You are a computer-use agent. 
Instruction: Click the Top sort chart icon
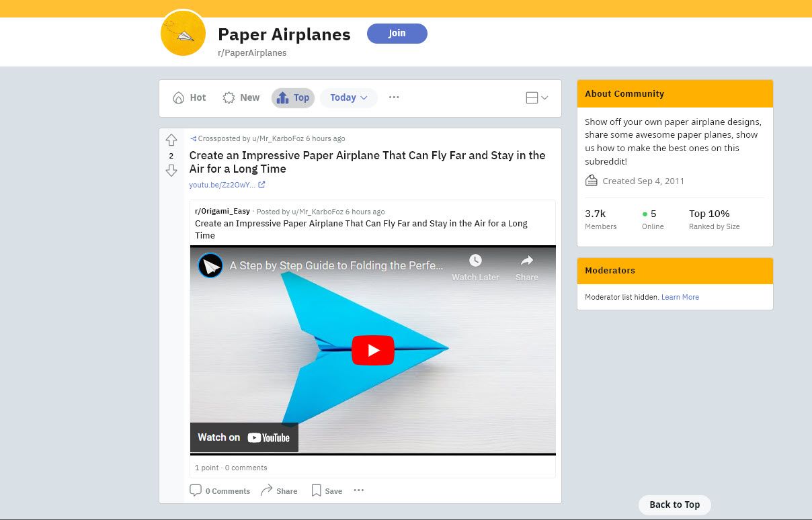282,97
